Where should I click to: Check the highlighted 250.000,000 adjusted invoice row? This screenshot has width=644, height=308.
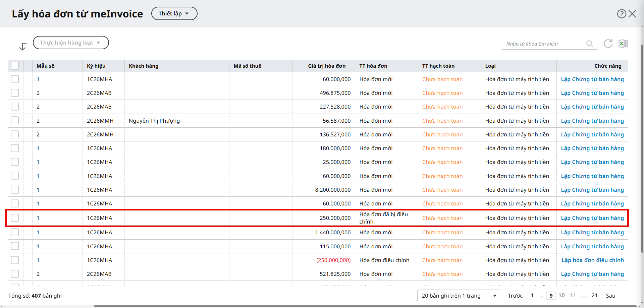point(15,218)
